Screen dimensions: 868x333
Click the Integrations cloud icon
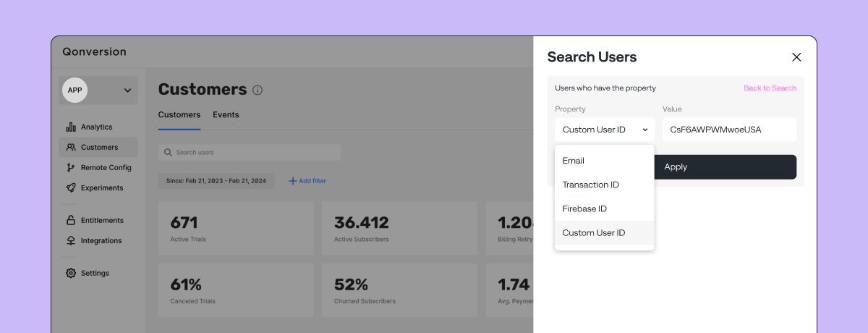pyautogui.click(x=71, y=240)
